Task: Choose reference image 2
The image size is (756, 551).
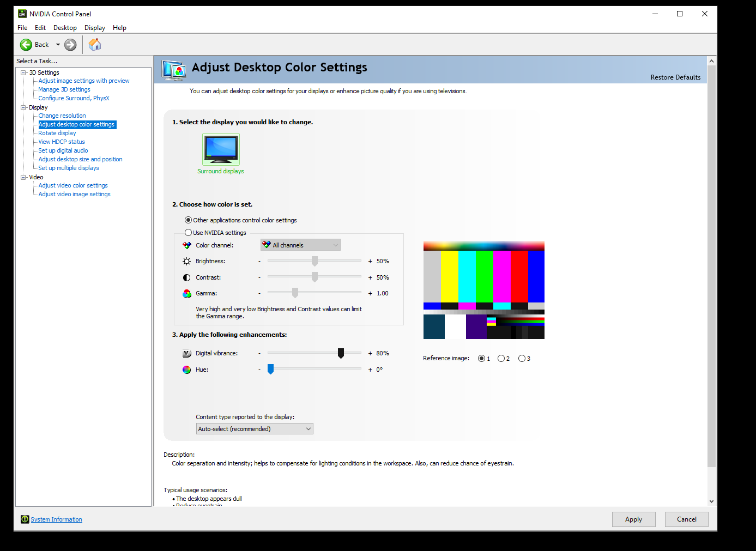Action: (x=501, y=359)
